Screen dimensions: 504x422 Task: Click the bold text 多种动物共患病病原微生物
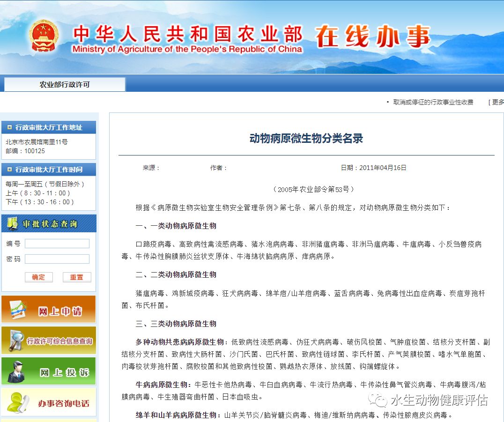(180, 342)
